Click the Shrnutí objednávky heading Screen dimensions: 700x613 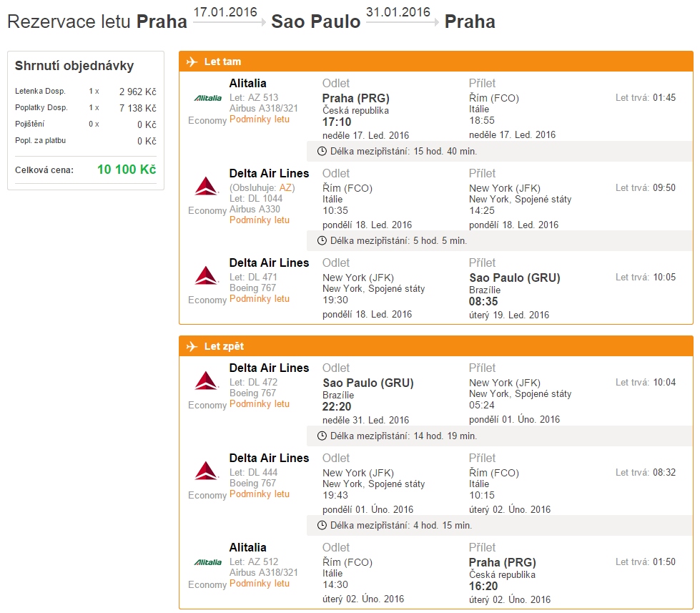click(x=74, y=66)
